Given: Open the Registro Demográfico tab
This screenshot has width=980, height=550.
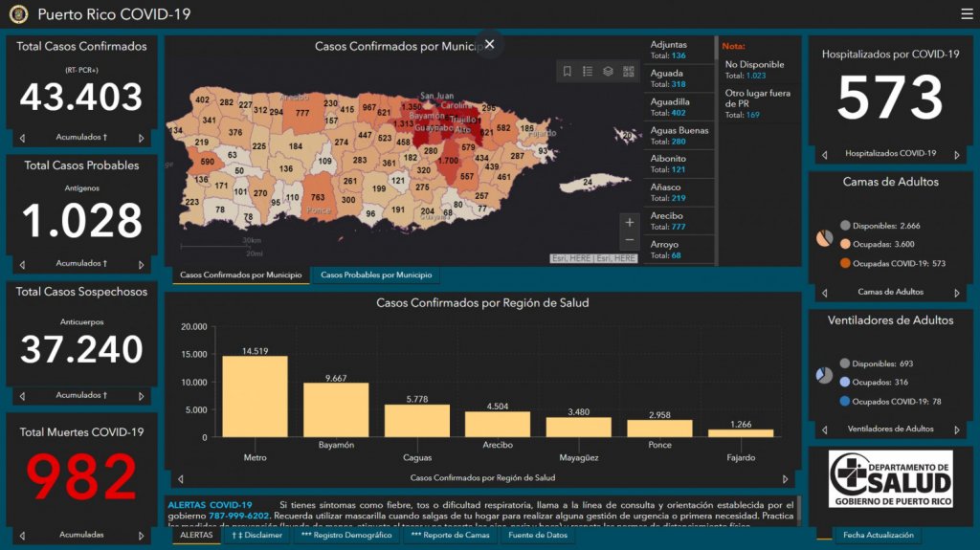Looking at the screenshot, I should pyautogui.click(x=346, y=536).
